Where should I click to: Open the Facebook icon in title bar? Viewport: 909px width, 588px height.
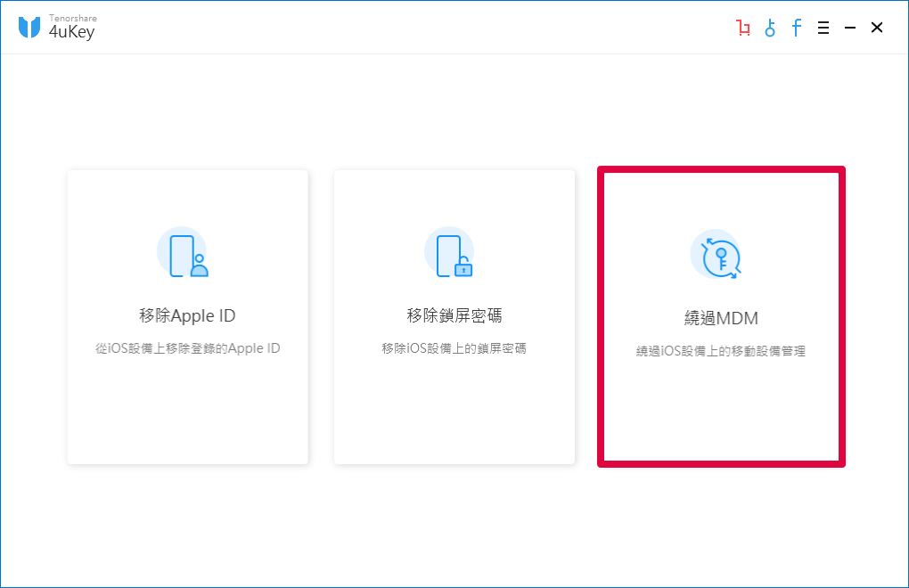797,28
